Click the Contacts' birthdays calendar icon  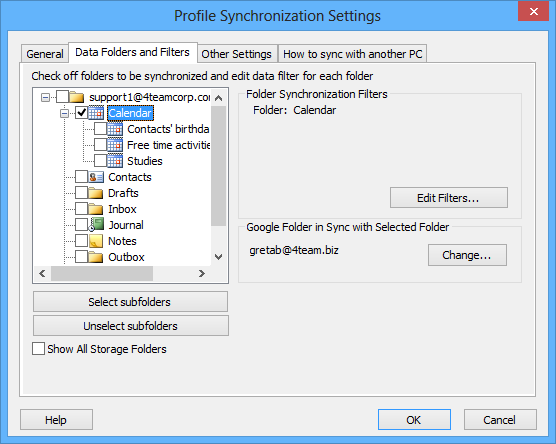click(x=115, y=129)
